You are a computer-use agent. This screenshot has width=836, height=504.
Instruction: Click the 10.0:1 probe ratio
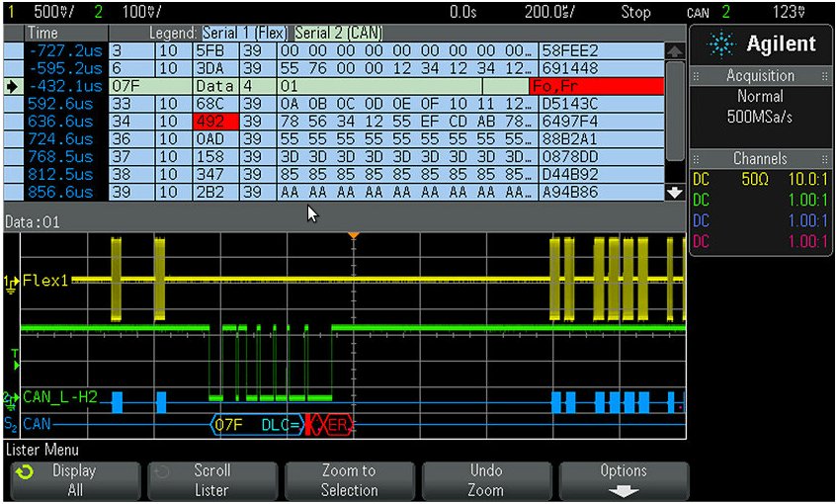click(x=807, y=180)
